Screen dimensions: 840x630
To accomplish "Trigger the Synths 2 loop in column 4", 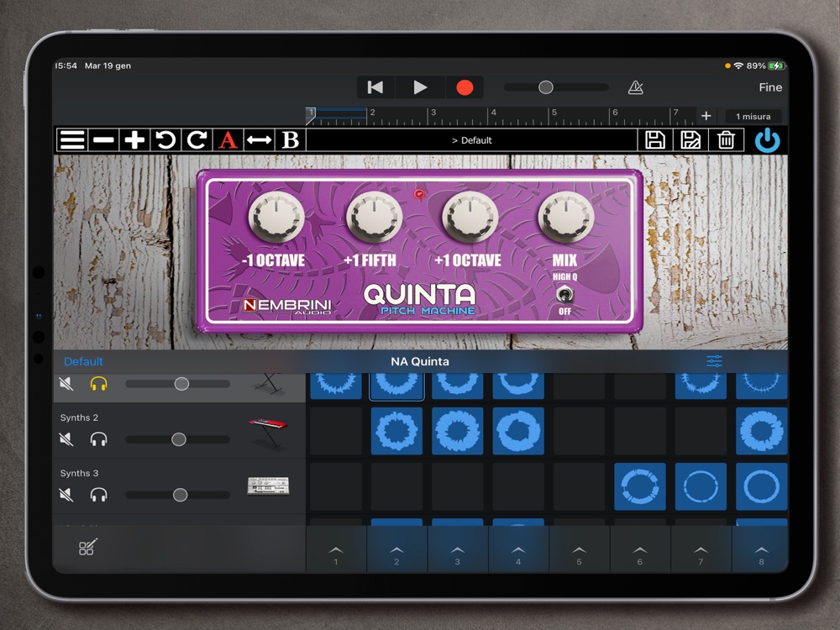I will pyautogui.click(x=518, y=431).
